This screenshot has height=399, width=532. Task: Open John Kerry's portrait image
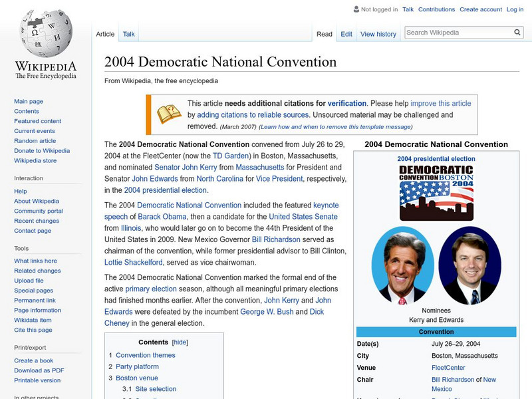403,265
